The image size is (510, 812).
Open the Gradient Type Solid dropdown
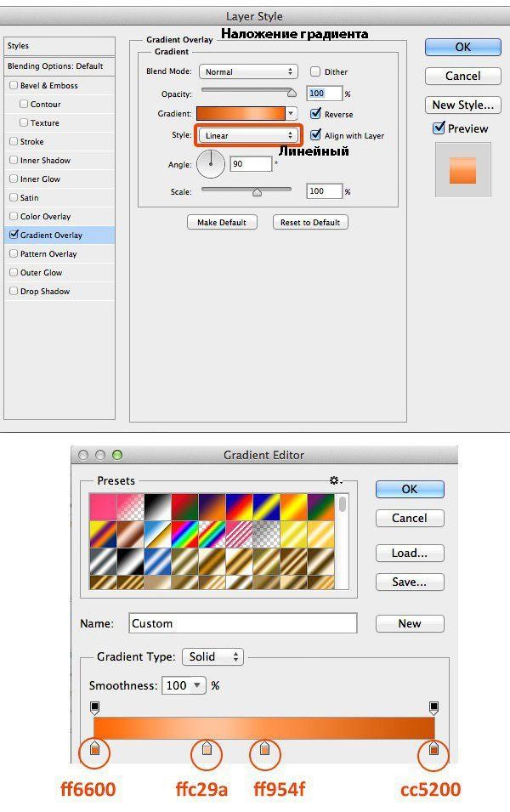(x=212, y=656)
